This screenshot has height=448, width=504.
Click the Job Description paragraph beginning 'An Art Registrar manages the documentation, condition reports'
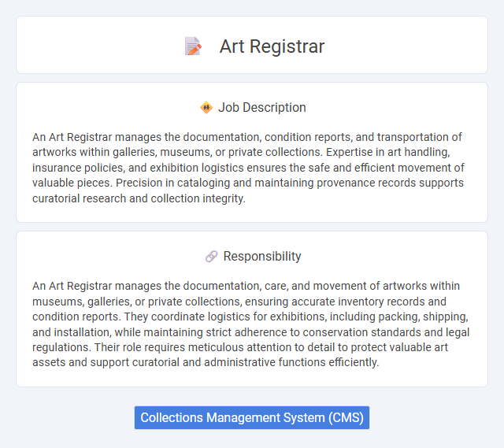pyautogui.click(x=248, y=168)
